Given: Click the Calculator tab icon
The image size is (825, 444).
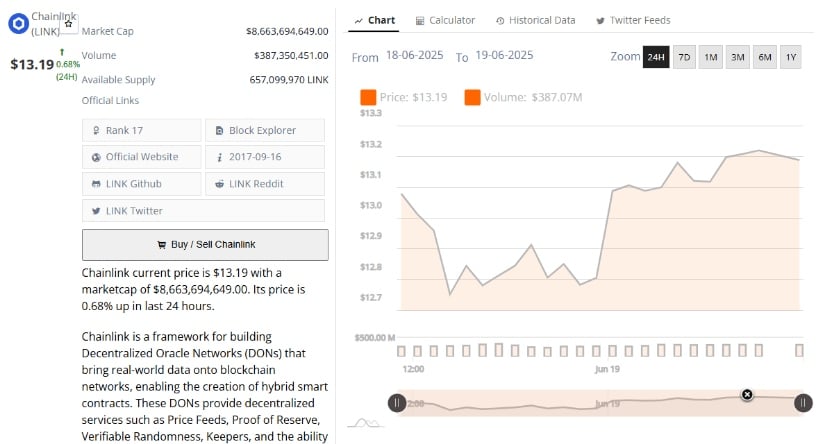Looking at the screenshot, I should point(420,21).
